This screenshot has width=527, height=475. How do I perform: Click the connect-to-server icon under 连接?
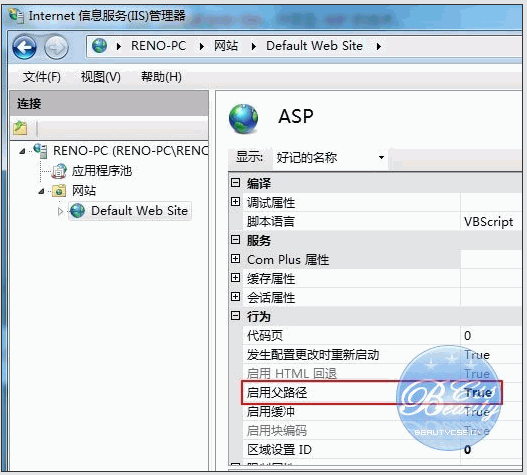(x=20, y=128)
